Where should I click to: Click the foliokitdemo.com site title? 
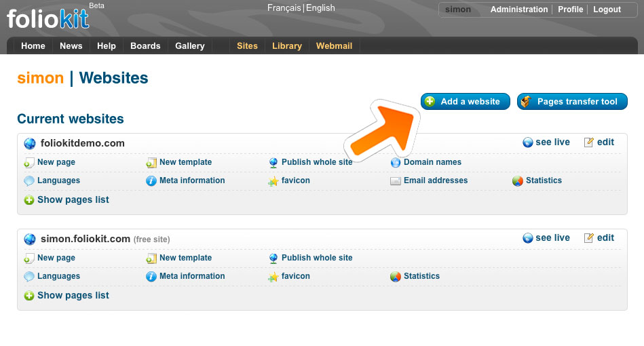[x=83, y=143]
